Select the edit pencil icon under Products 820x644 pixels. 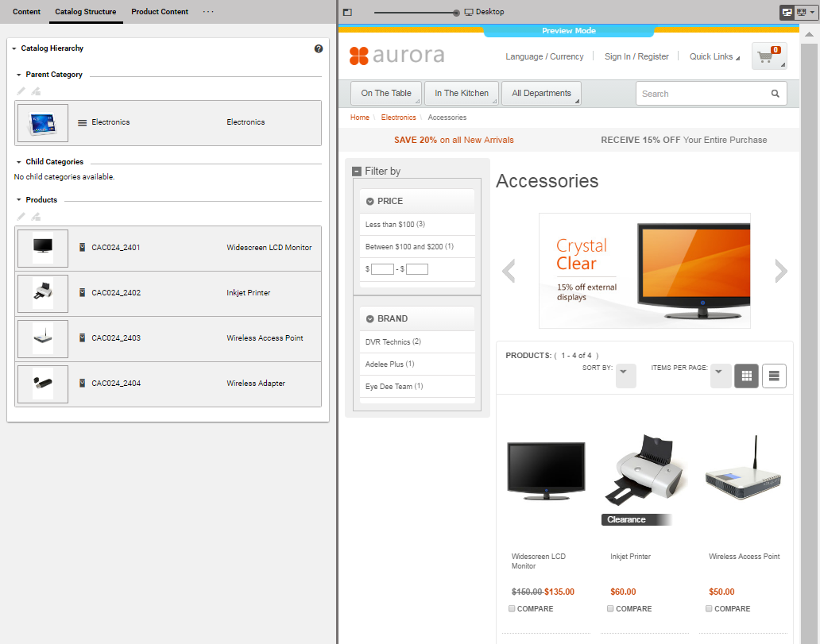point(19,216)
